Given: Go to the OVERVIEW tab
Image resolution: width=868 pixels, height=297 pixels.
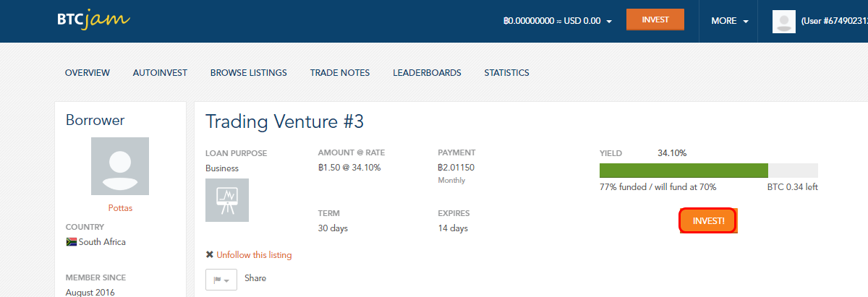Looking at the screenshot, I should 88,73.
